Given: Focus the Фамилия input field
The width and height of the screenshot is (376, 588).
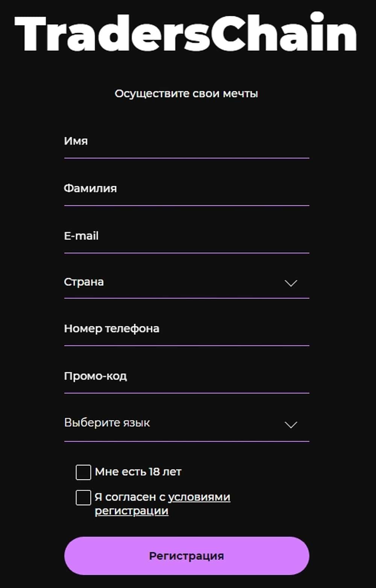Looking at the screenshot, I should pyautogui.click(x=186, y=189).
